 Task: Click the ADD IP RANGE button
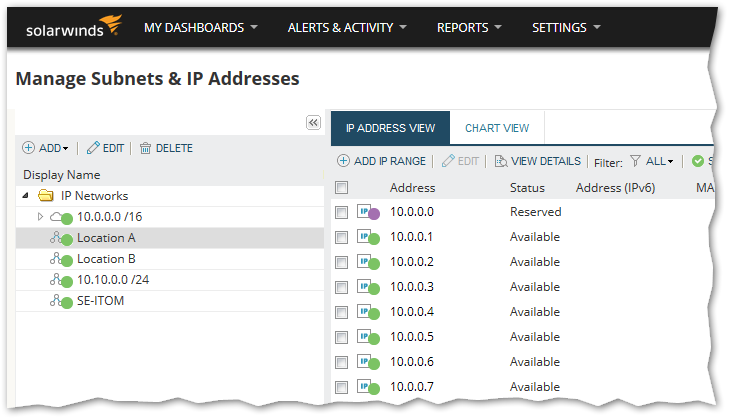tap(381, 161)
